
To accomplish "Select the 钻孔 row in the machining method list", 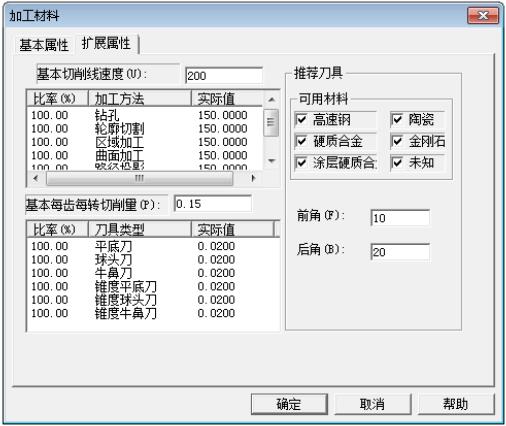I will 145,115.
